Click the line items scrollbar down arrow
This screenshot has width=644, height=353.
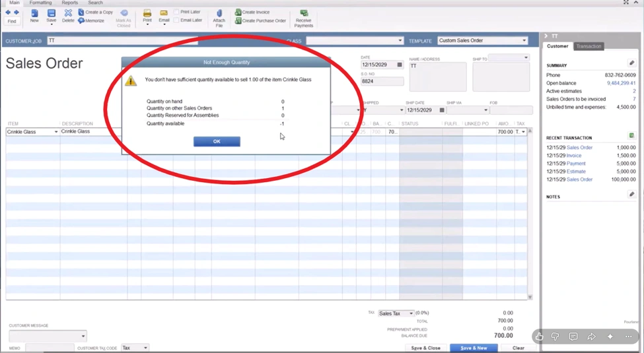coord(530,297)
